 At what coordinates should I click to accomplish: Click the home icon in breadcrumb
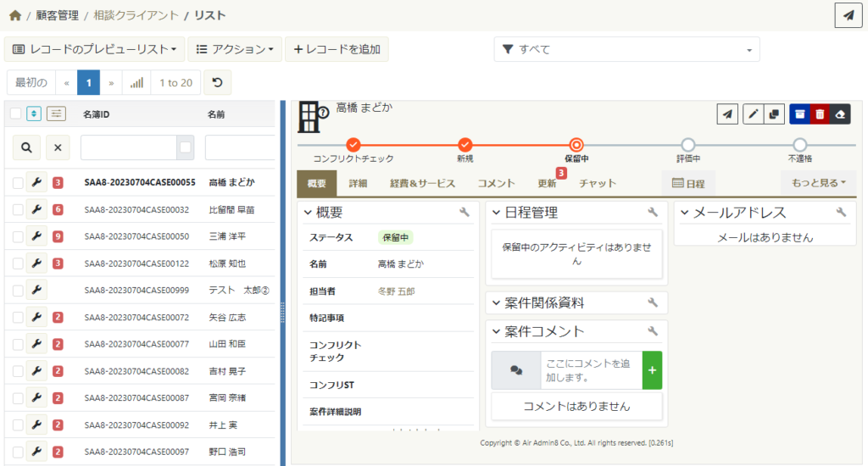pyautogui.click(x=14, y=15)
